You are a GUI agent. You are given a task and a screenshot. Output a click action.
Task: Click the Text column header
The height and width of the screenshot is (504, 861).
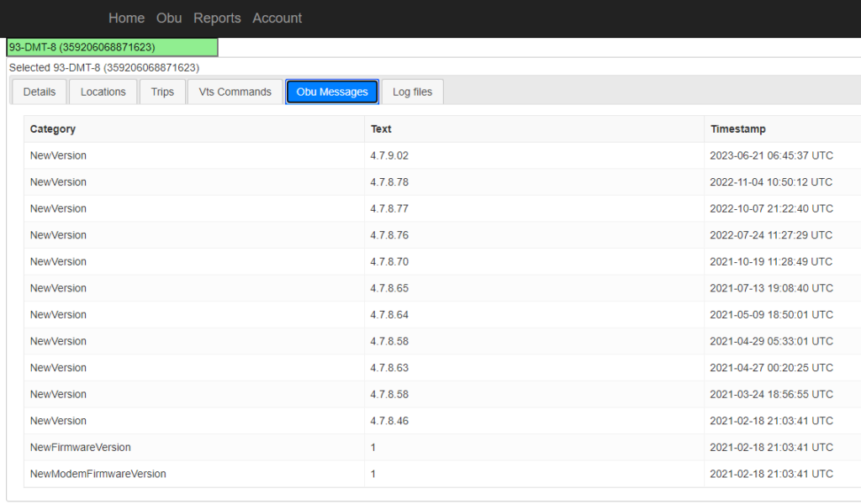(x=381, y=129)
